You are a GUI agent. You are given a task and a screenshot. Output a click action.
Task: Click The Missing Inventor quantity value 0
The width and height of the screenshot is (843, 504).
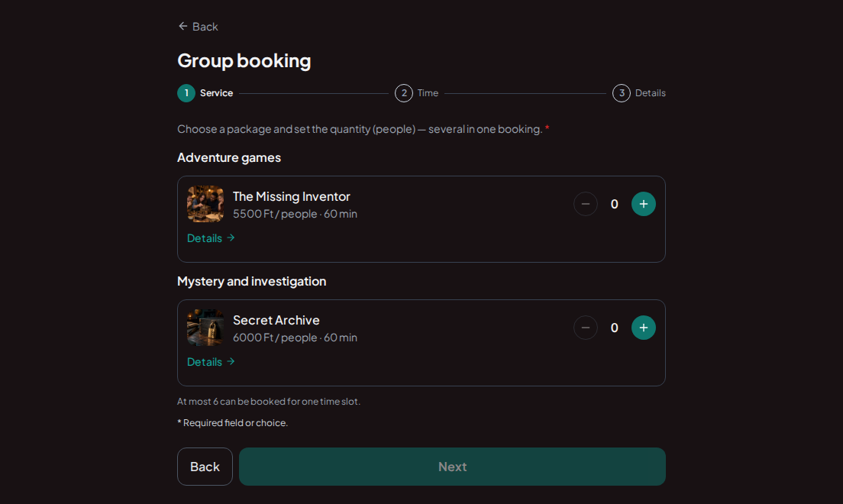tap(615, 204)
